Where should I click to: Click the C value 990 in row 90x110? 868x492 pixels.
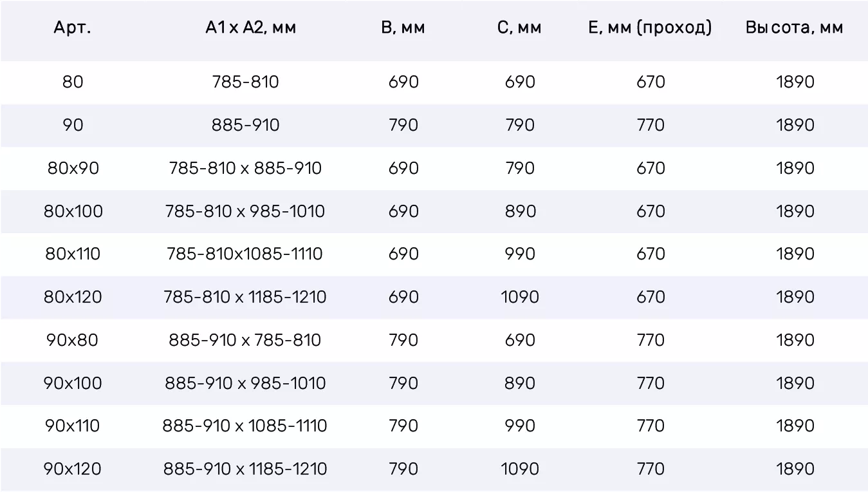520,426
